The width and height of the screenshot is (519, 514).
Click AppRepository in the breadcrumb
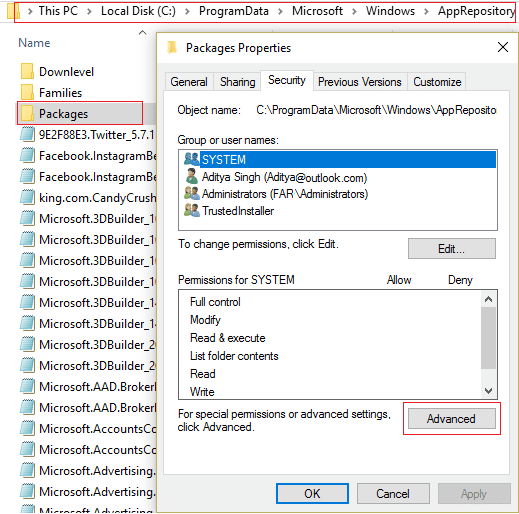pos(476,11)
